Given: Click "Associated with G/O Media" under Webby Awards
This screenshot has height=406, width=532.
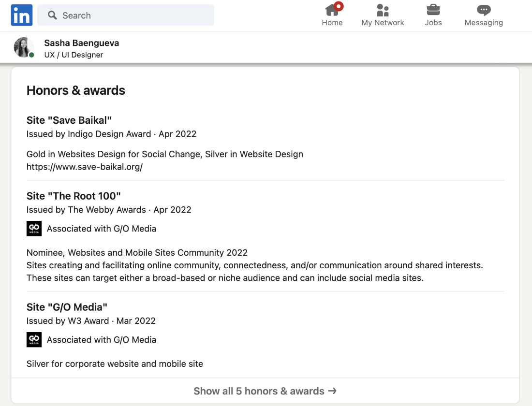Looking at the screenshot, I should [102, 229].
